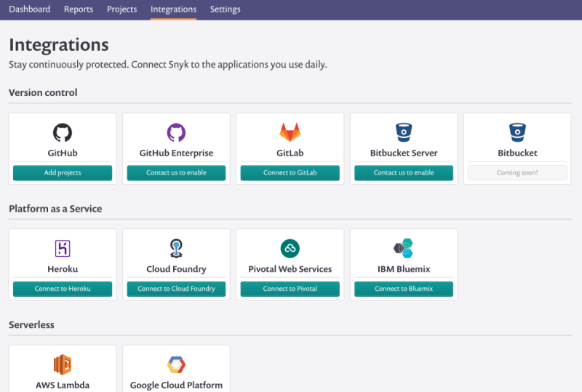
Task: Click the Google Cloud Platform card title
Action: 176,385
